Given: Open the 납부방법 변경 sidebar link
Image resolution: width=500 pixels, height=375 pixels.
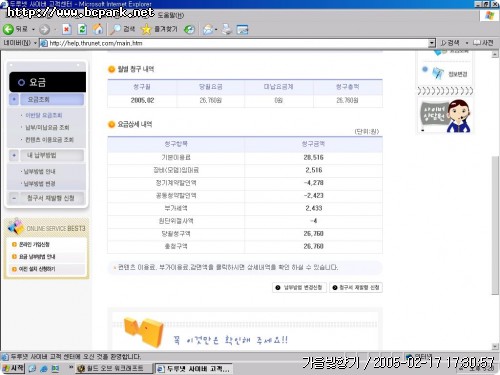Looking at the screenshot, I should (39, 183).
